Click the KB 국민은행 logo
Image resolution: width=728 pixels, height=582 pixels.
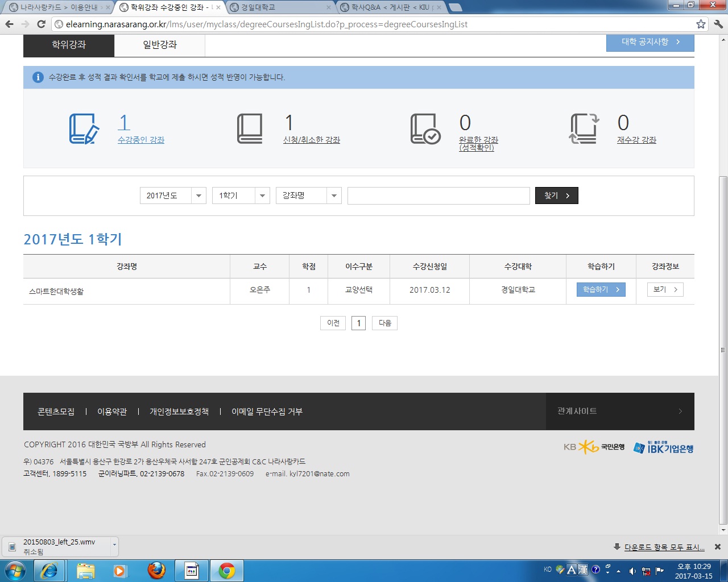tap(594, 447)
